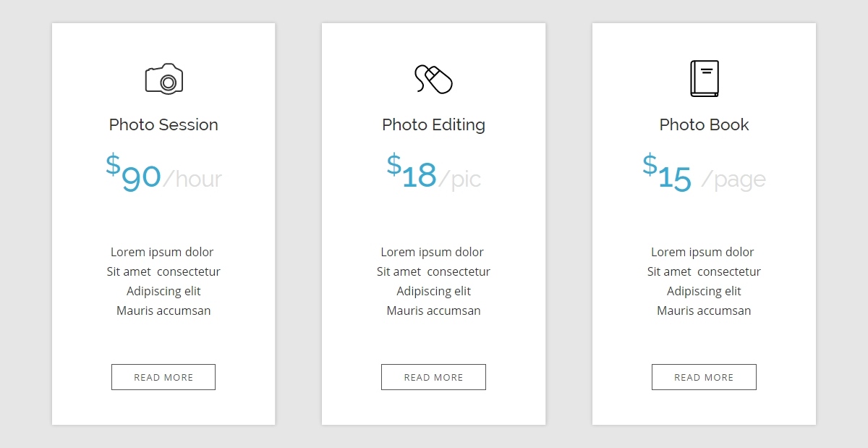The height and width of the screenshot is (448, 868).
Task: Click the /pic rate label
Action: pyautogui.click(x=460, y=179)
